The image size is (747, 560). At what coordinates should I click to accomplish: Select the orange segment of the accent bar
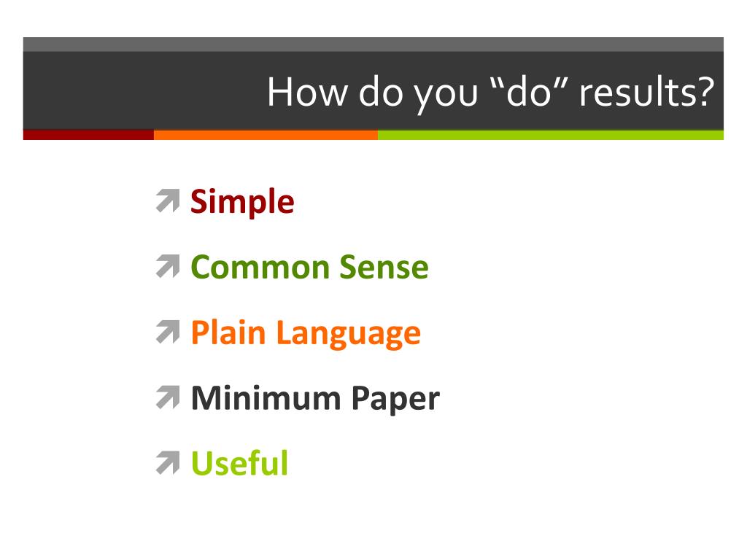266,135
